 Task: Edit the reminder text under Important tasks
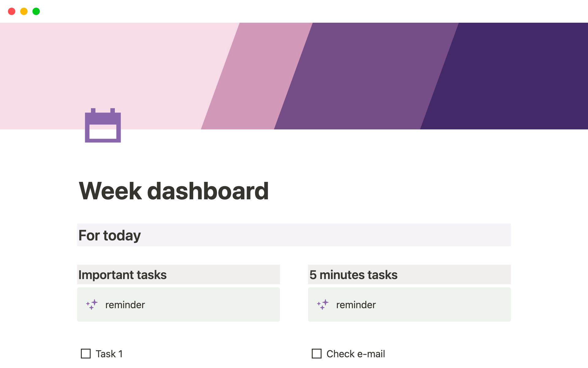[x=125, y=305]
